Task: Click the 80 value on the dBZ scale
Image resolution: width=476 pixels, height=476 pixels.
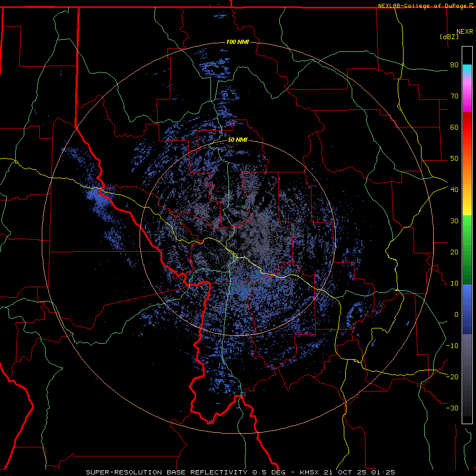Action: 454,65
